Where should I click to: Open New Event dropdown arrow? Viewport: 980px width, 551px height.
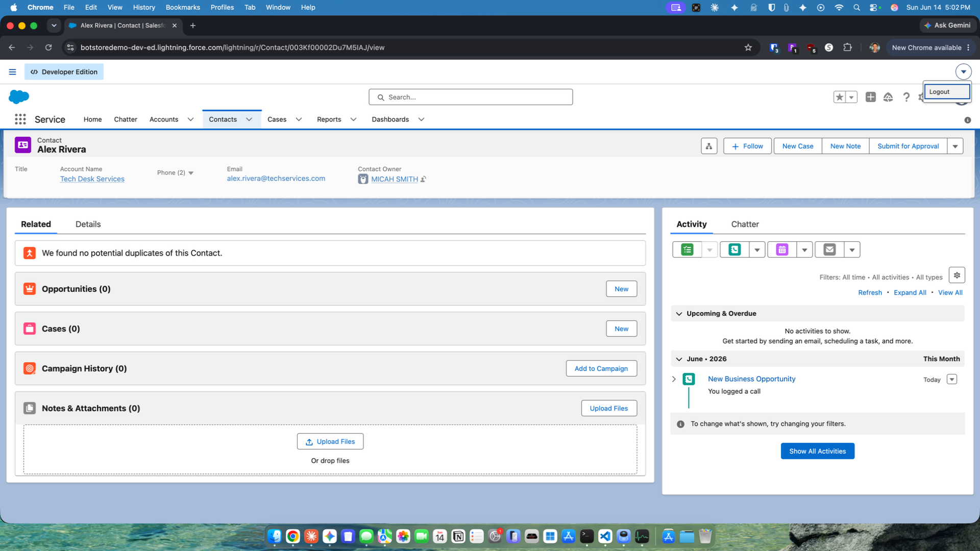click(x=804, y=249)
